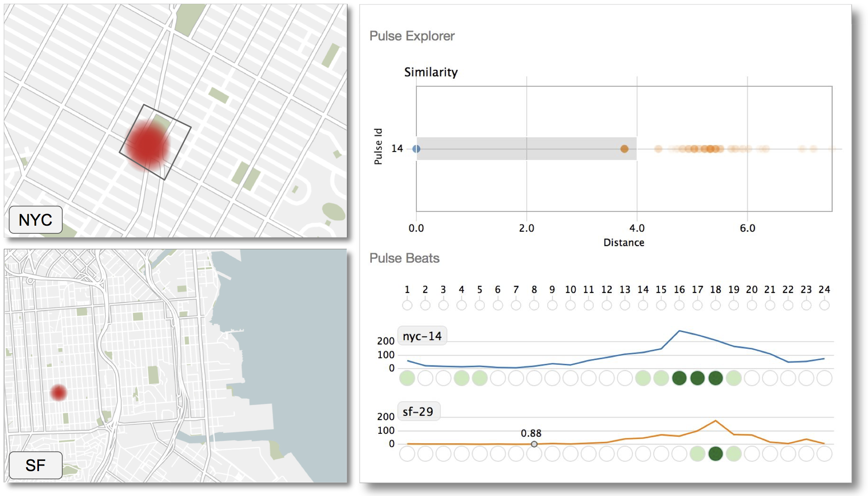Viewport: 868px width, 496px height.
Task: Click nyc-14 dark green beat circle hour 16
Action: click(679, 378)
